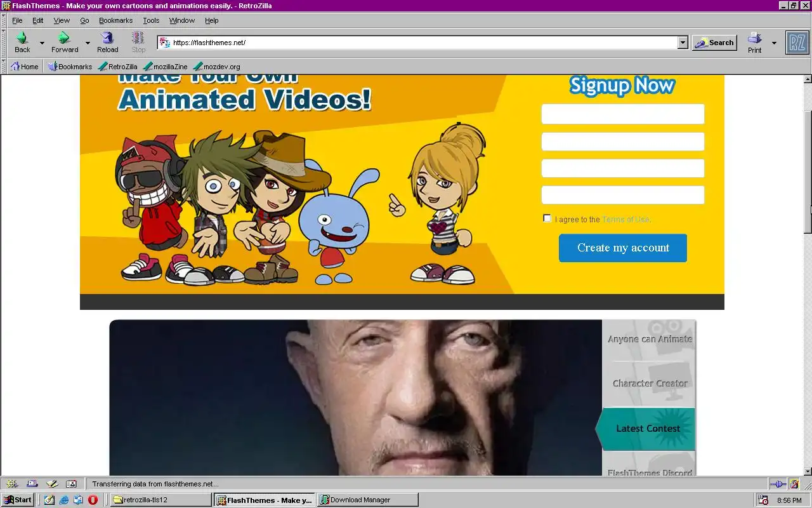Viewport: 812px width, 508px height.
Task: Click the security lock icon in the status bar
Action: tap(794, 484)
